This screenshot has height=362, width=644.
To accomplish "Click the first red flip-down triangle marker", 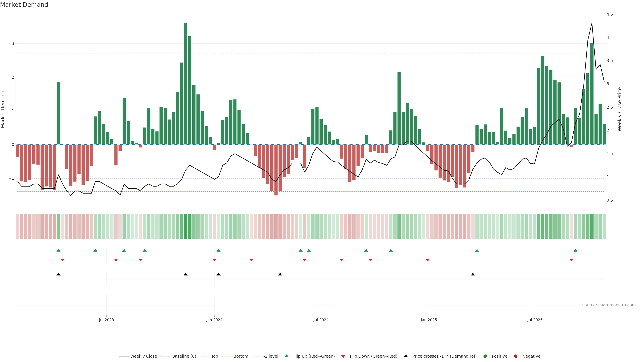I will coord(63,260).
